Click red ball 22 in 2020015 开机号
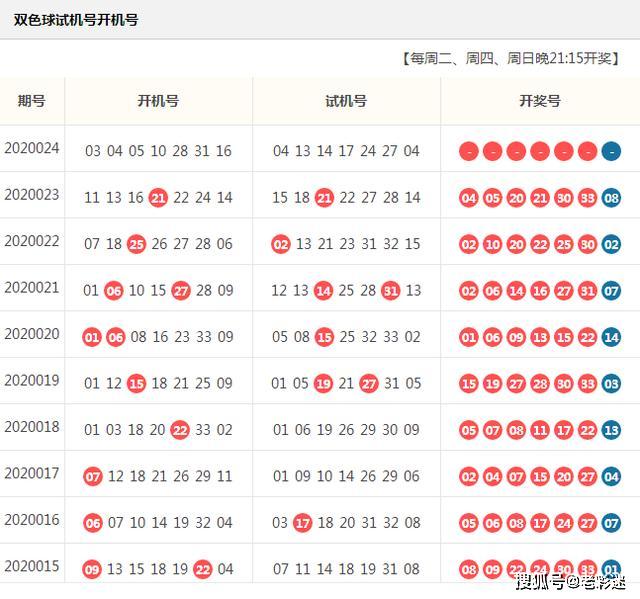 [x=203, y=570]
